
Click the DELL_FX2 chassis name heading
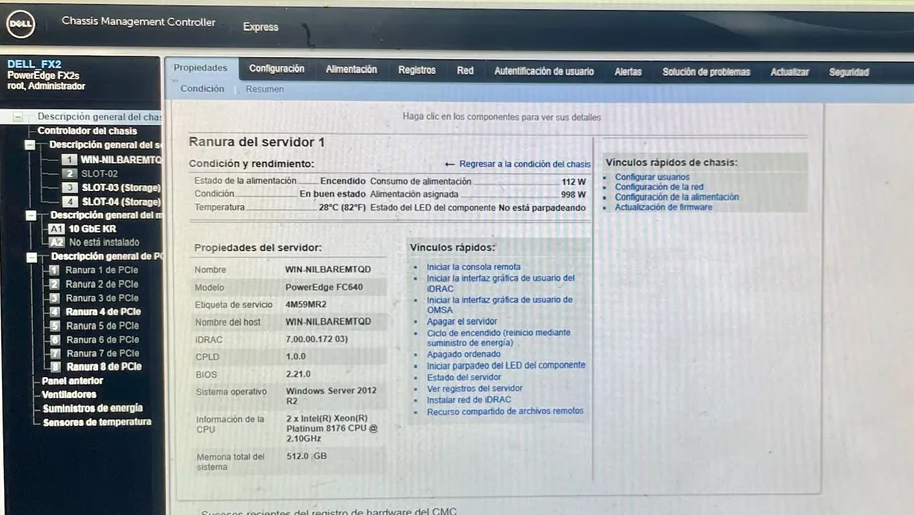34,64
